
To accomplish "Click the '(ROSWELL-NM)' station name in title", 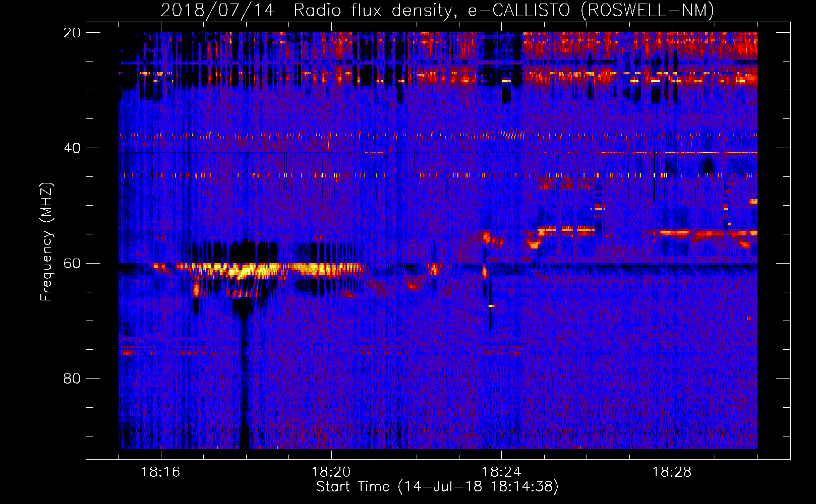I will click(648, 10).
